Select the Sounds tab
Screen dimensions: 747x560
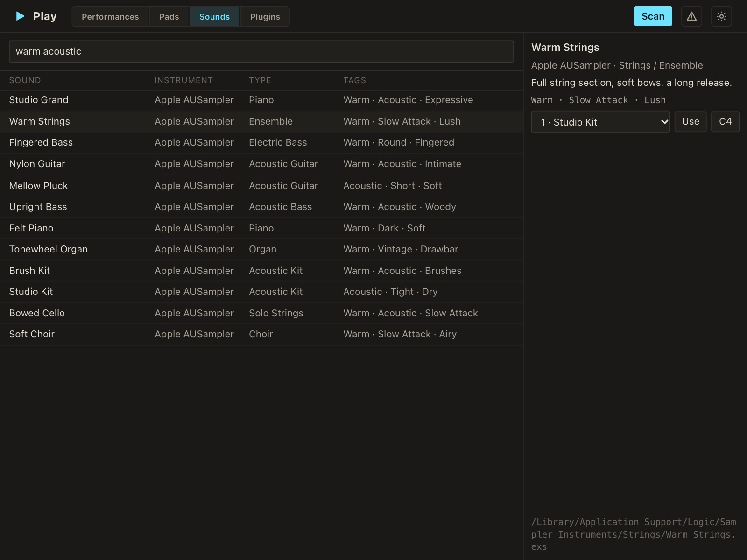click(214, 17)
